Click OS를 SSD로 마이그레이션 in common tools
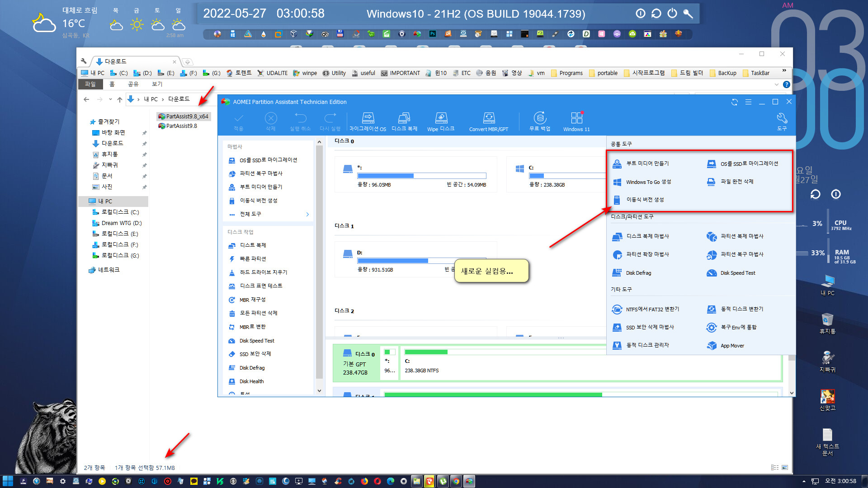The height and width of the screenshot is (488, 868). (x=743, y=164)
